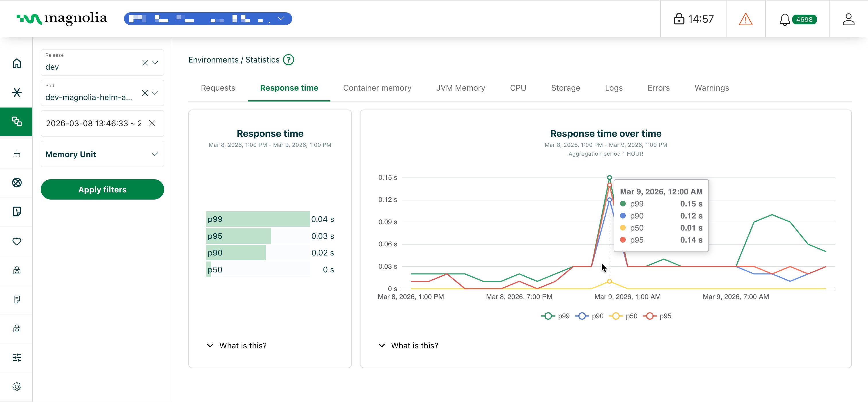Viewport: 868px width, 402px height.
Task: Open the Logs tab
Action: [x=614, y=88]
